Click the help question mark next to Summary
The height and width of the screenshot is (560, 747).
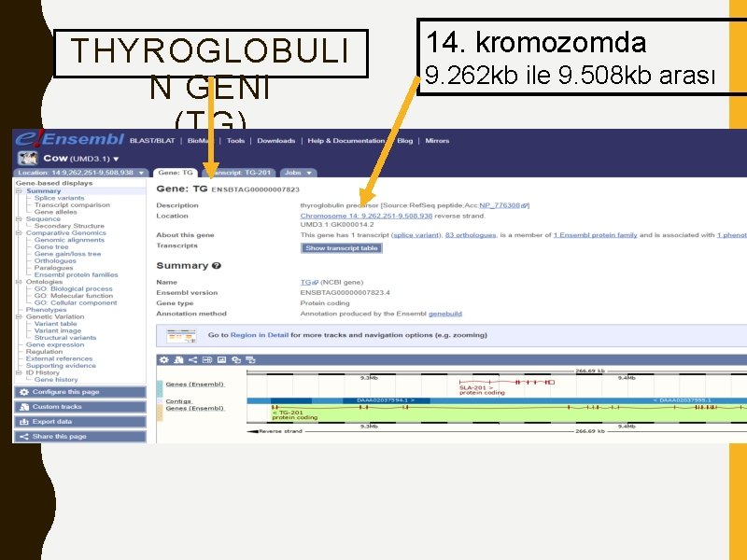(x=216, y=265)
